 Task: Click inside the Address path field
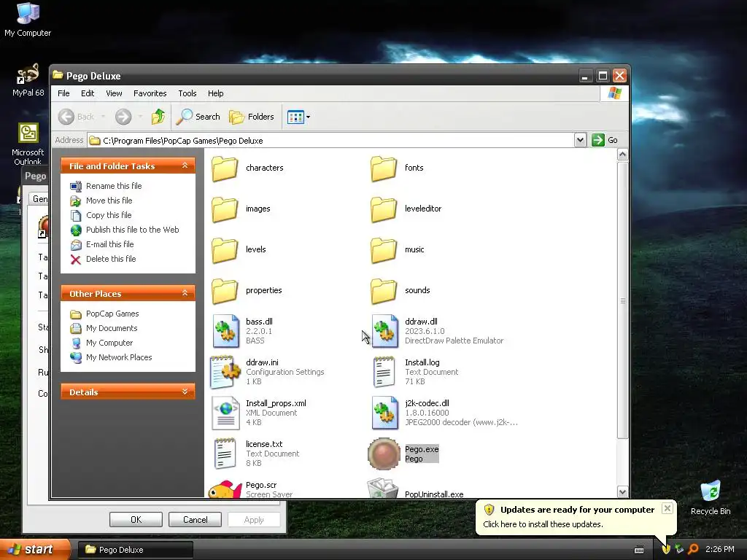331,141
